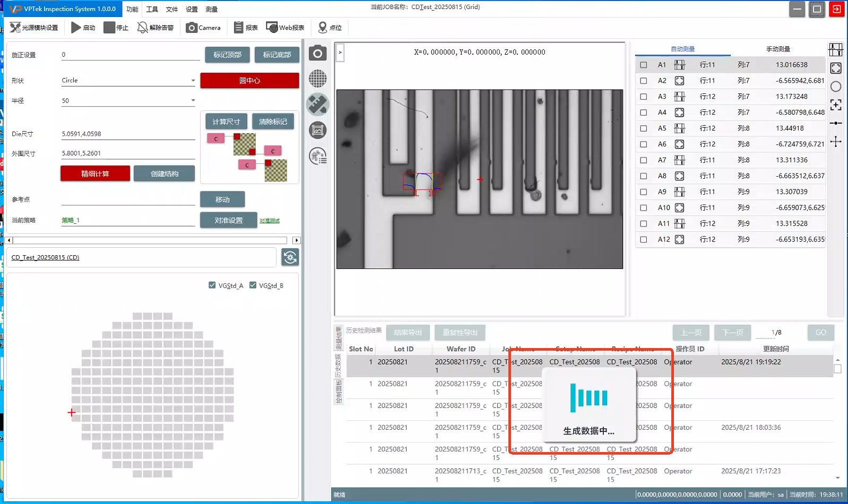Open the wafer grid map icon

click(317, 79)
